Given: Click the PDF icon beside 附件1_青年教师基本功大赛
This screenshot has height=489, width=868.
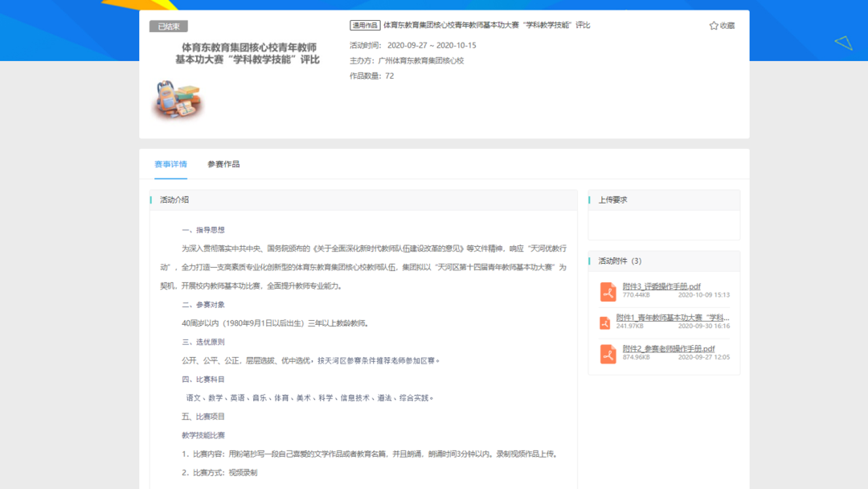Looking at the screenshot, I should pos(607,322).
